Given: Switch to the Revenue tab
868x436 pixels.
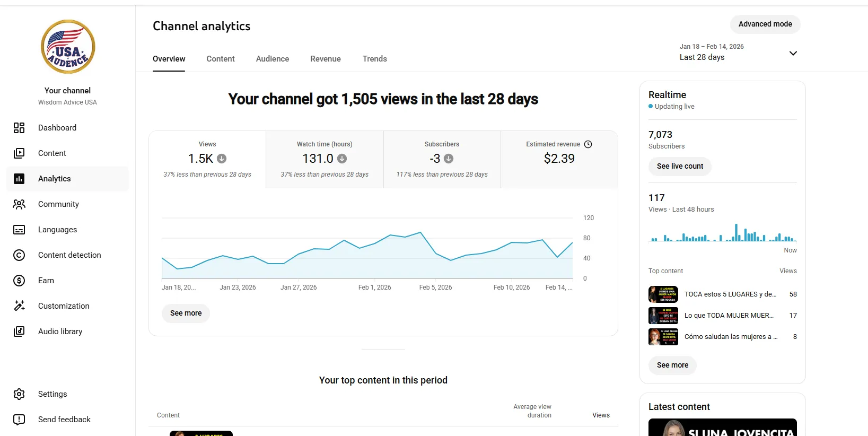Looking at the screenshot, I should pos(326,59).
